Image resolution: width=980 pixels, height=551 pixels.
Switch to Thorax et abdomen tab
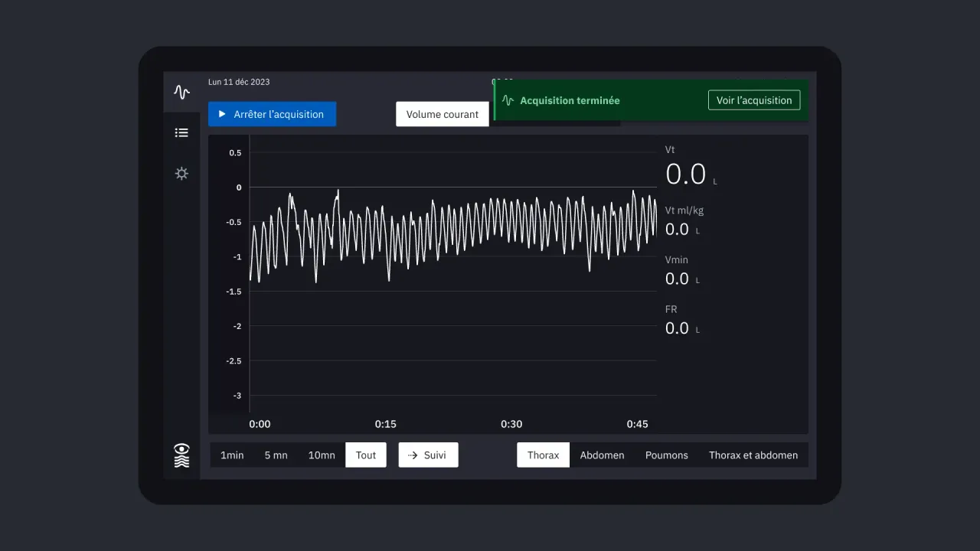pyautogui.click(x=753, y=455)
